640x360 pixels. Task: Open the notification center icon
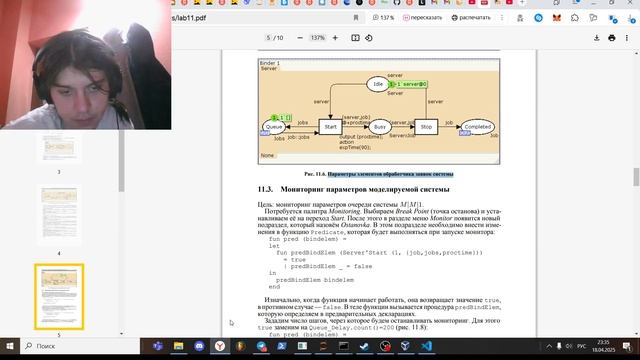tap(627, 346)
